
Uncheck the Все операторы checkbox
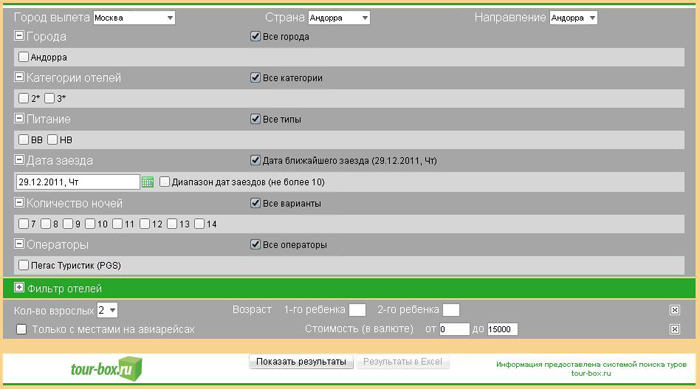click(x=255, y=244)
